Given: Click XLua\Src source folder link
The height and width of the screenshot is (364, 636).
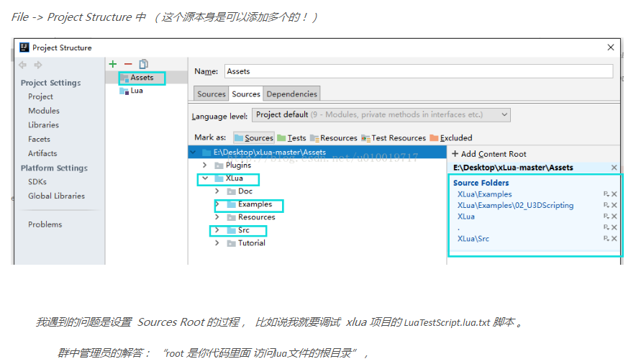Looking at the screenshot, I should [473, 238].
